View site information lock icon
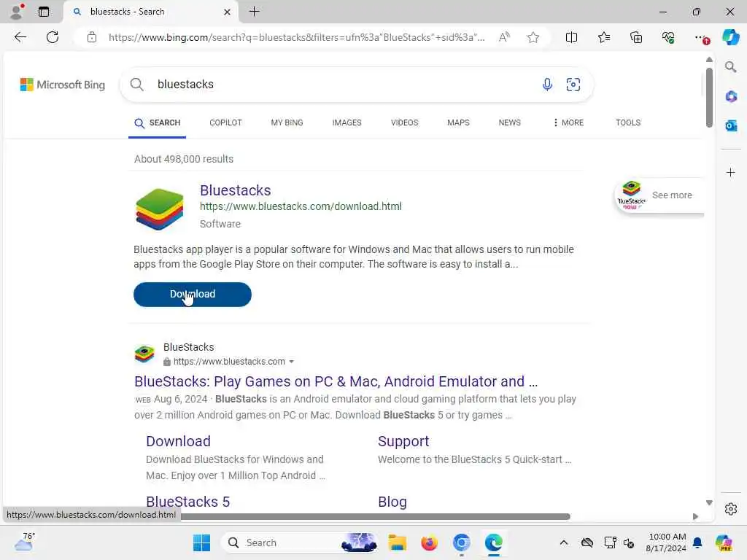747x560 pixels. click(x=92, y=37)
